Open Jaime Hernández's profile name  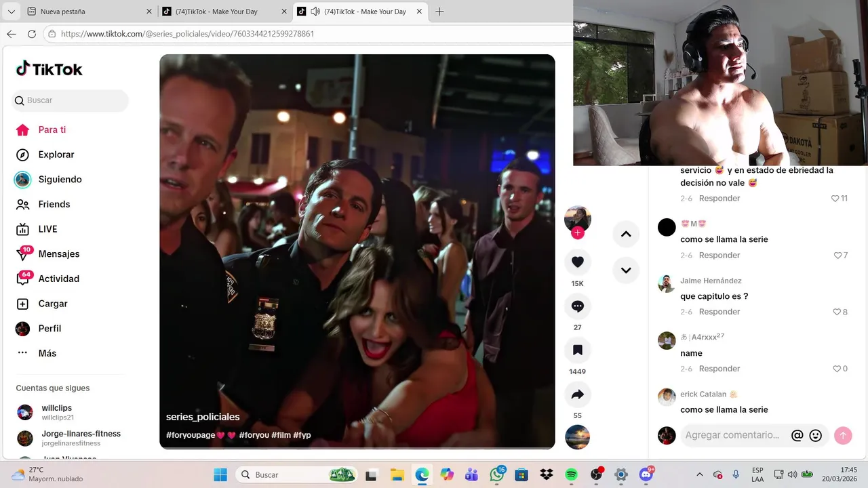pos(711,281)
